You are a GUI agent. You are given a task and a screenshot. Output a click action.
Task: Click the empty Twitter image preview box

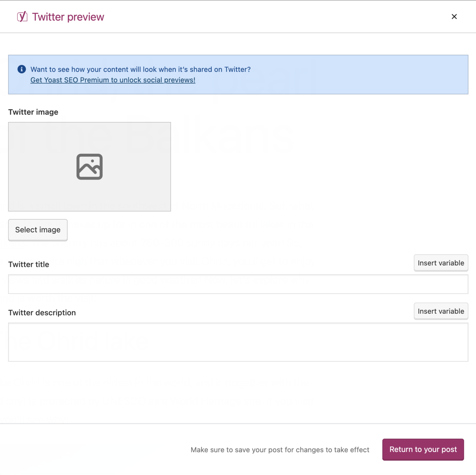click(x=90, y=167)
